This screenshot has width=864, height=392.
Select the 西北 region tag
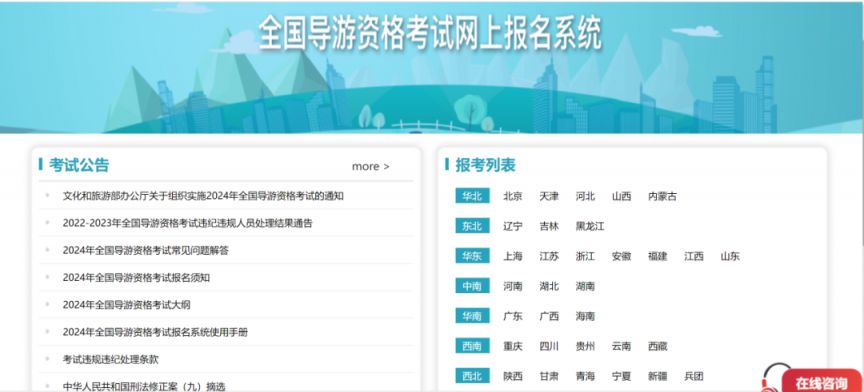(x=472, y=376)
